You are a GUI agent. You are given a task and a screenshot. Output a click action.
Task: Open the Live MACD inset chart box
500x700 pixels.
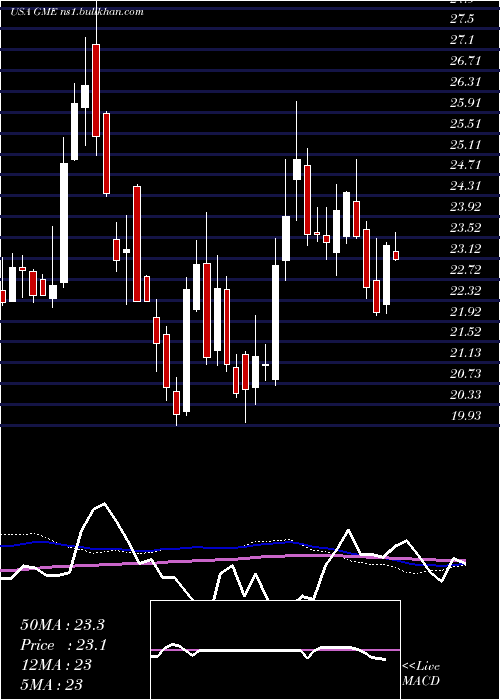tap(275, 650)
